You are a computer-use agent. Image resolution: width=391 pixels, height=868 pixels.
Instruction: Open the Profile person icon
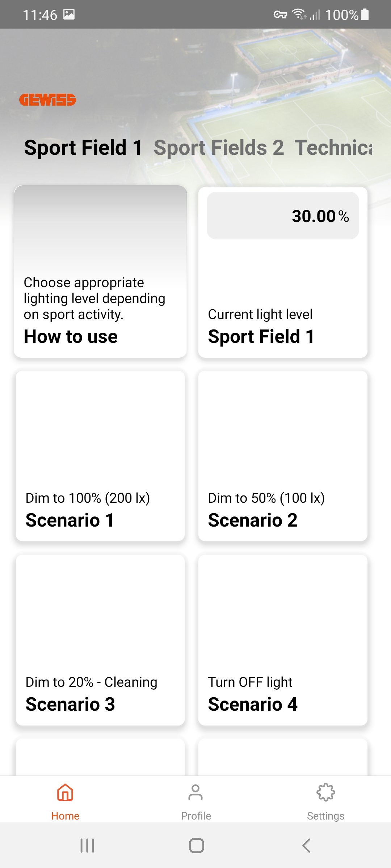coord(195,792)
